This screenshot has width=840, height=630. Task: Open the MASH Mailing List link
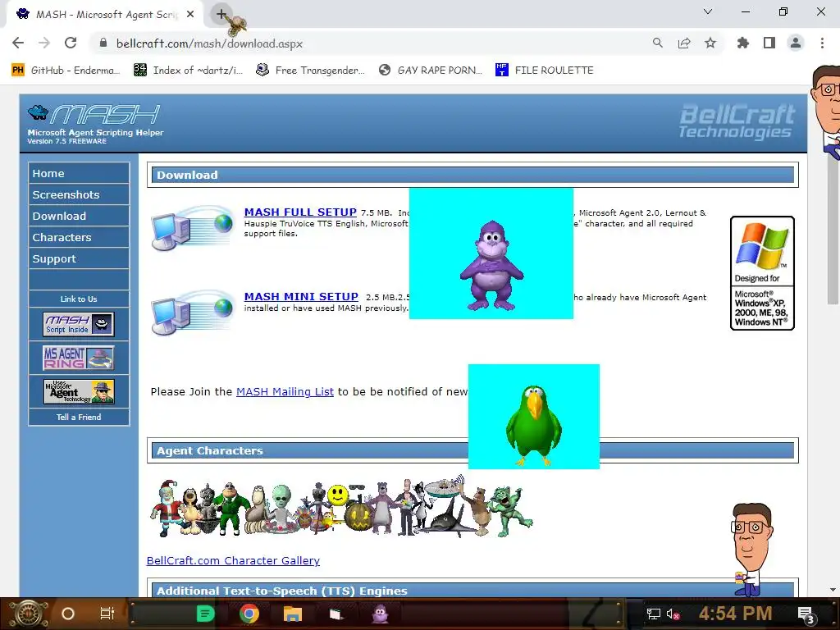tap(285, 391)
